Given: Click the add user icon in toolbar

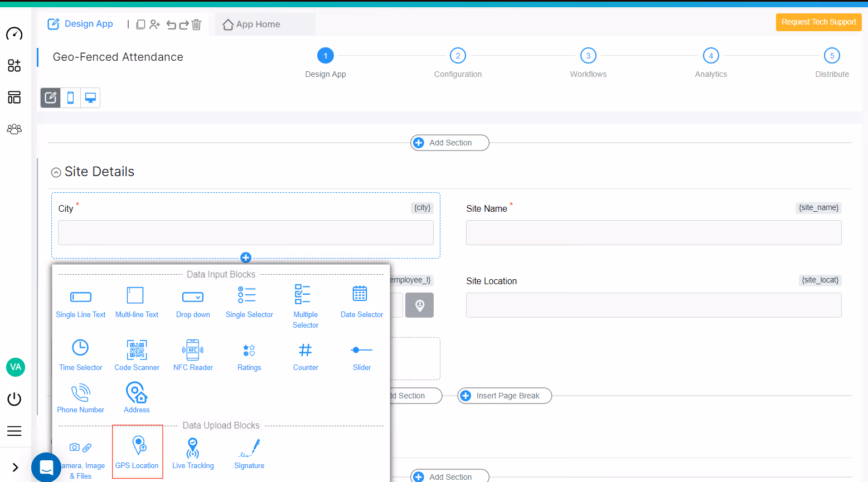Looking at the screenshot, I should tap(155, 25).
